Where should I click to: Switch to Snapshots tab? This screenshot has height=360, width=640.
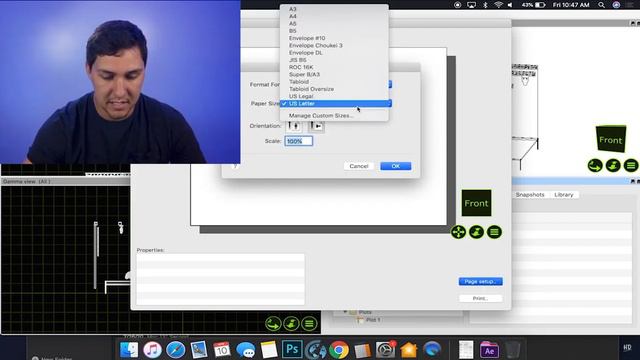click(530, 195)
